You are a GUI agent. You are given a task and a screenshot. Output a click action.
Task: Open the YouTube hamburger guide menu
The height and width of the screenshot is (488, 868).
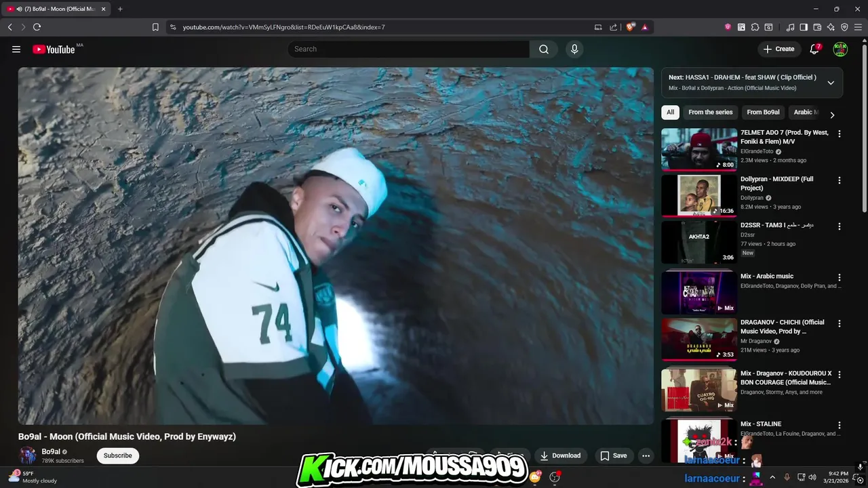point(16,49)
